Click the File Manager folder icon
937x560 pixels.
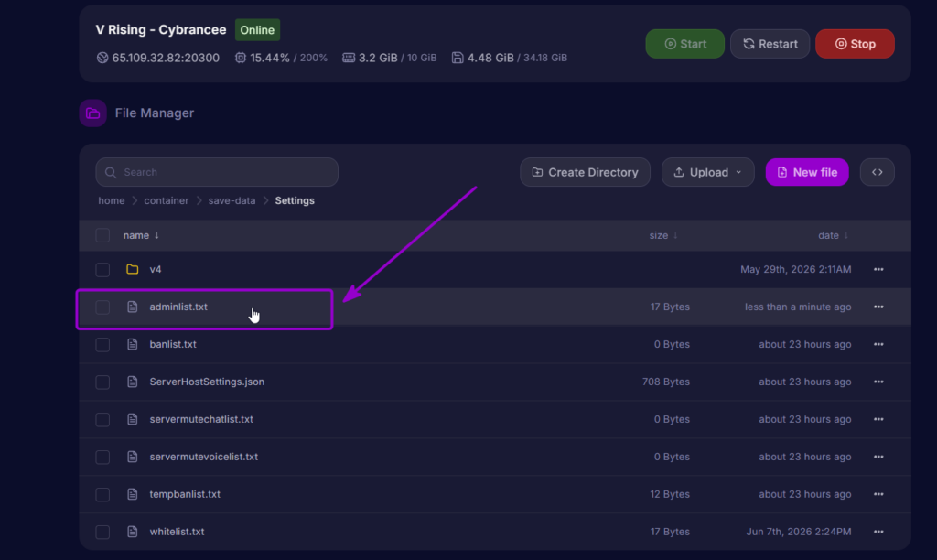[x=92, y=113]
